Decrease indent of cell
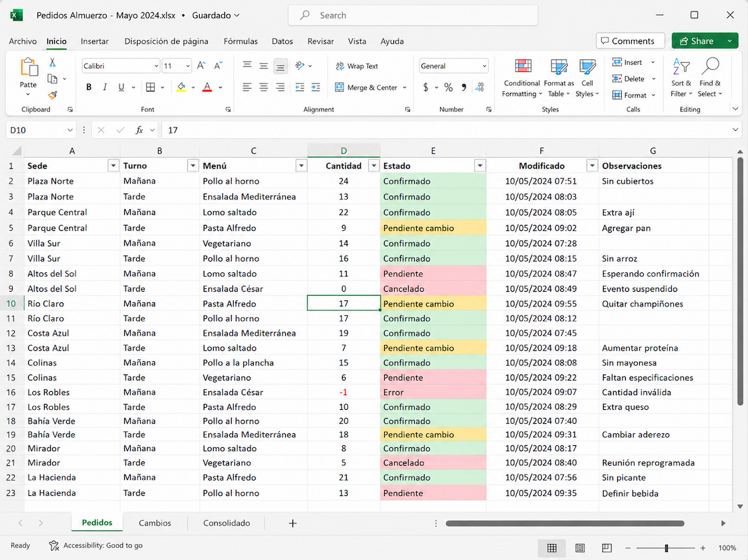The width and height of the screenshot is (748, 560). coord(300,87)
